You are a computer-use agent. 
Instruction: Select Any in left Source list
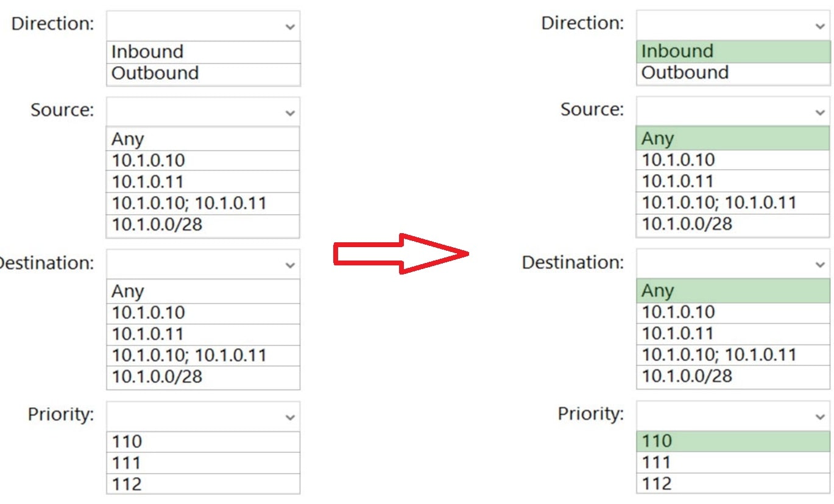[x=203, y=139]
